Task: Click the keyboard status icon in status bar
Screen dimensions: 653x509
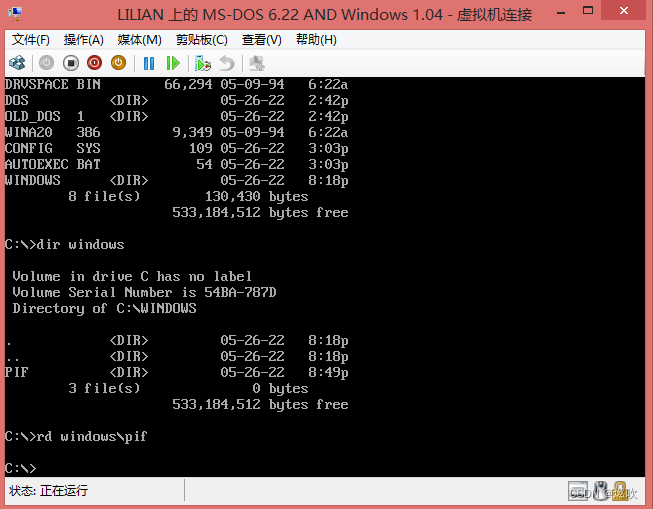Action: pos(578,491)
